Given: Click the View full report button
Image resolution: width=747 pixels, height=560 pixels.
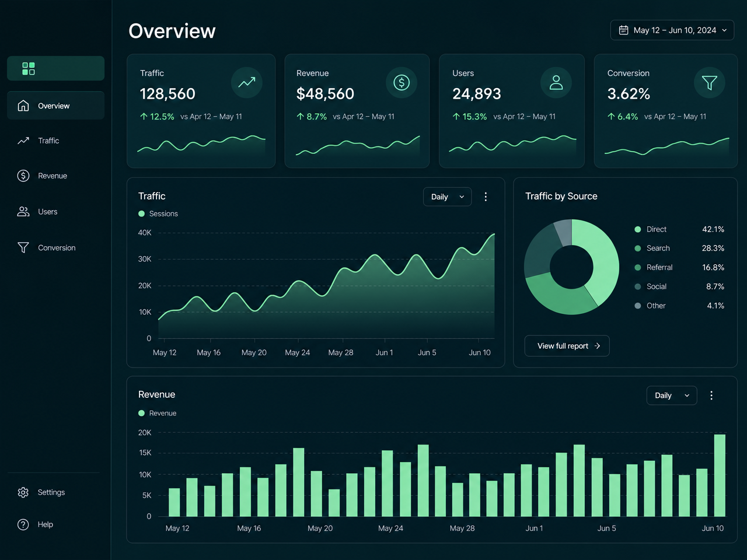Looking at the screenshot, I should point(567,346).
